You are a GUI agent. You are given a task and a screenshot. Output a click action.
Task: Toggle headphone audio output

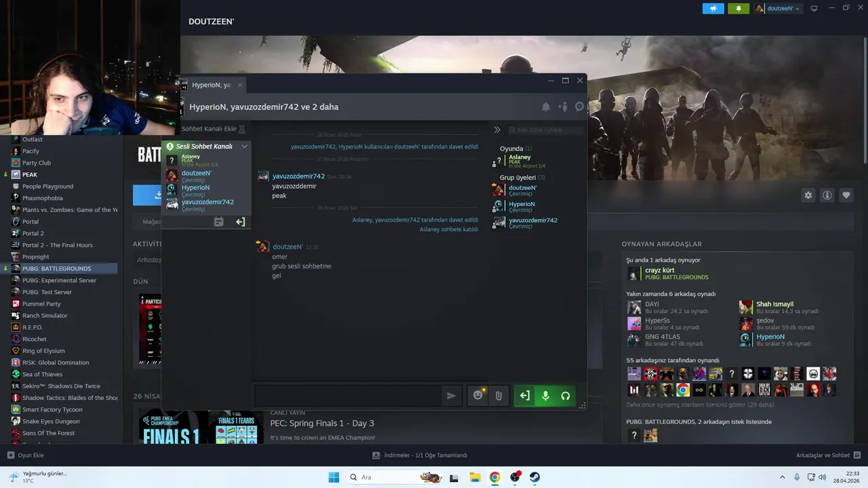[566, 396]
